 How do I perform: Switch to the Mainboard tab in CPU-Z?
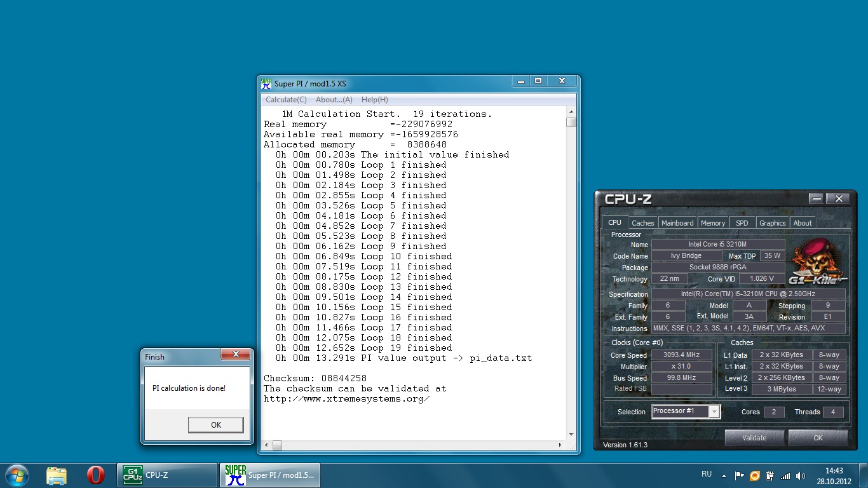click(677, 223)
